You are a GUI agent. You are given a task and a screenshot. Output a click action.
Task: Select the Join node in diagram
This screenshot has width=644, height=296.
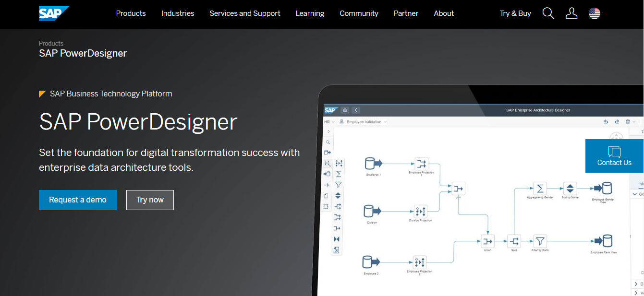[x=458, y=188]
